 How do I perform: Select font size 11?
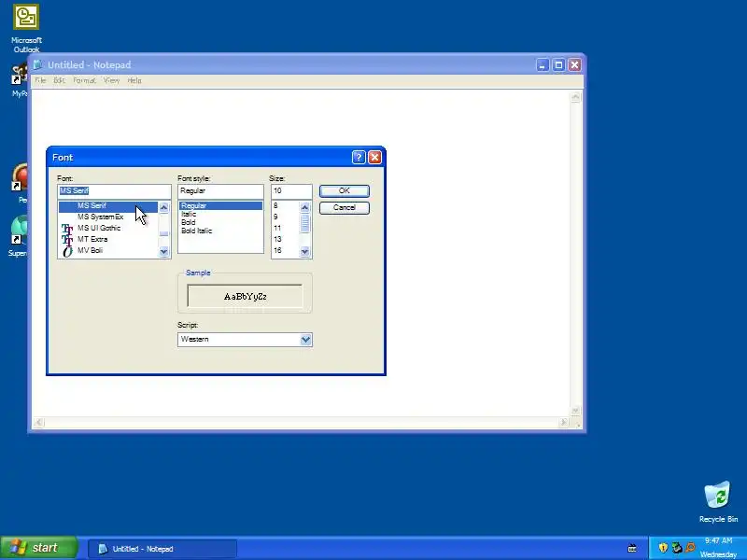[x=286, y=228]
